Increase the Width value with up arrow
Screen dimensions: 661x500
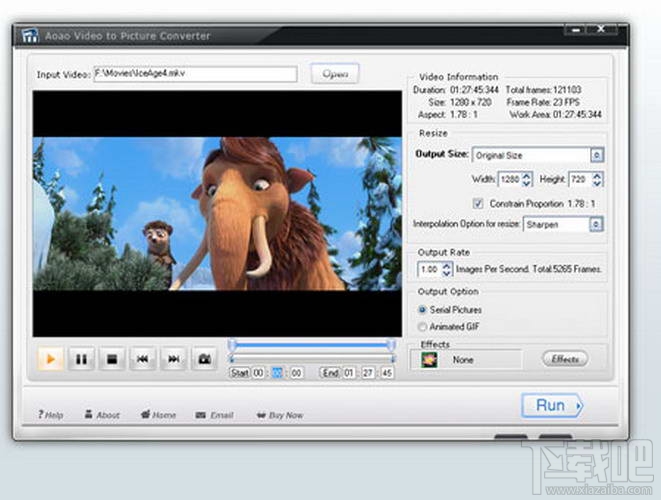tap(527, 175)
